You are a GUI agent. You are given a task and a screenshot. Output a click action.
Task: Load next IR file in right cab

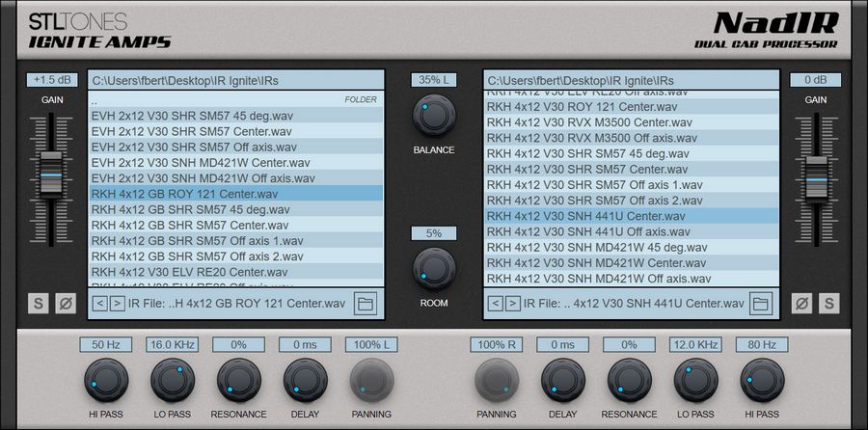point(512,304)
